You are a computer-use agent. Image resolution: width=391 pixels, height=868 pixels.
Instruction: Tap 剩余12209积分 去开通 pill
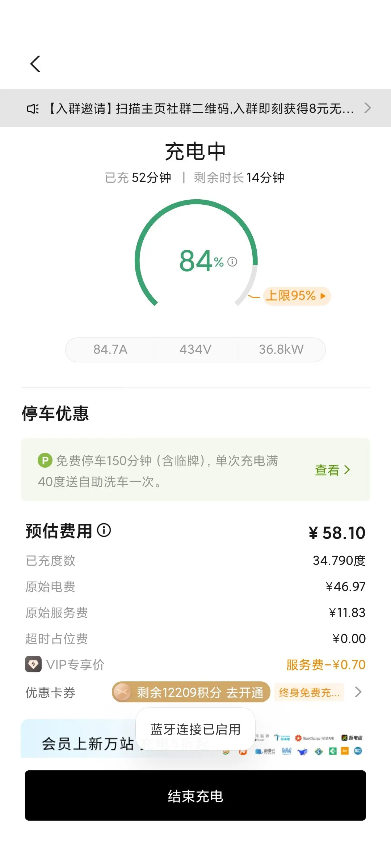click(191, 692)
